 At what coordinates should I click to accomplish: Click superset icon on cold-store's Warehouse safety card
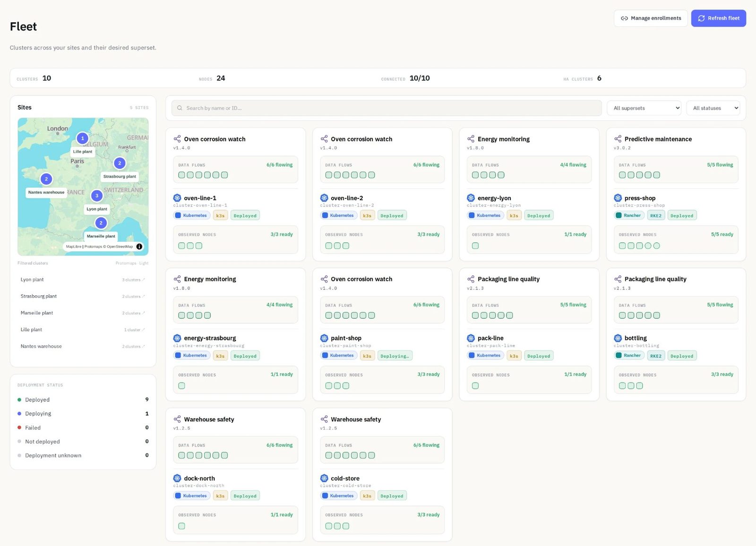pyautogui.click(x=324, y=419)
